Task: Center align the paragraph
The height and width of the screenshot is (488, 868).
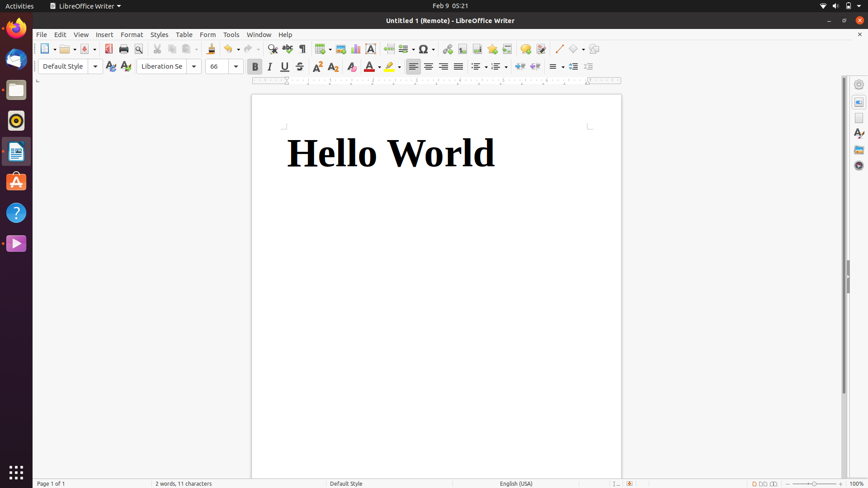Action: pyautogui.click(x=429, y=66)
